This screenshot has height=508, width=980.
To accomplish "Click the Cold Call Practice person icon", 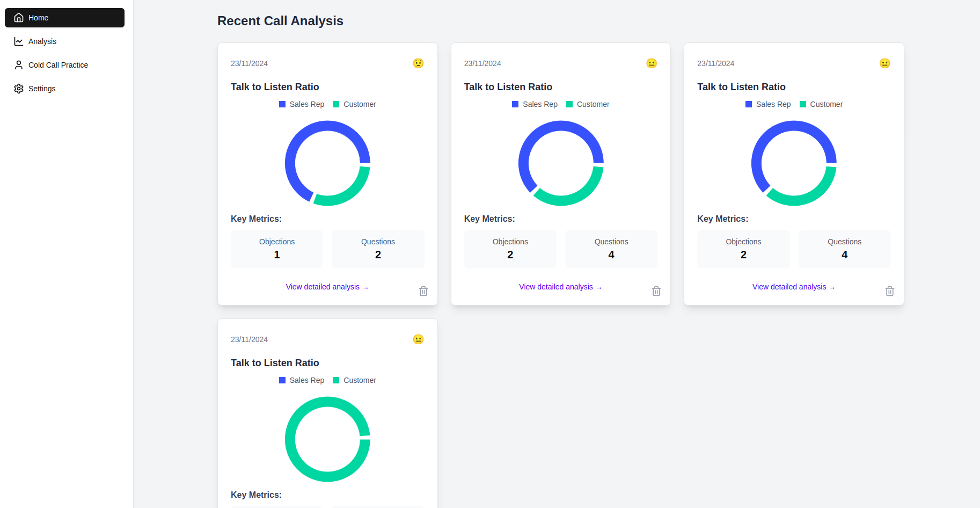I will pyautogui.click(x=19, y=65).
